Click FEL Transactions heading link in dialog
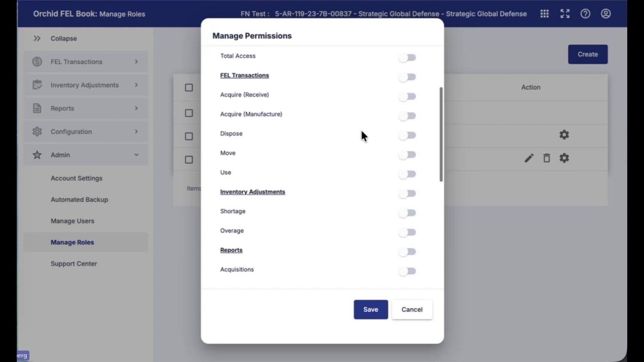Image resolution: width=644 pixels, height=362 pixels. [x=244, y=75]
